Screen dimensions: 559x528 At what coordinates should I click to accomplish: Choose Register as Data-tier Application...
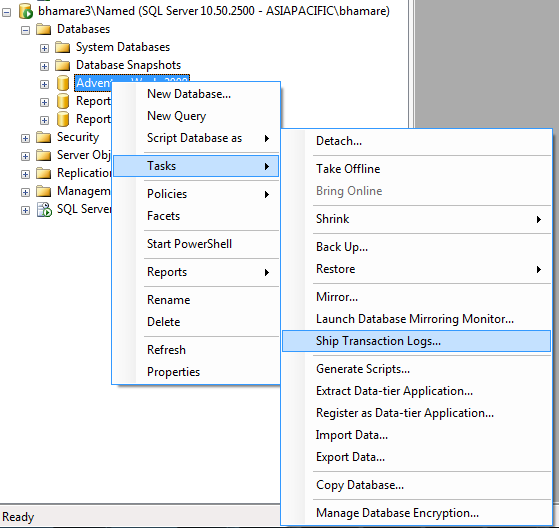[416, 413]
